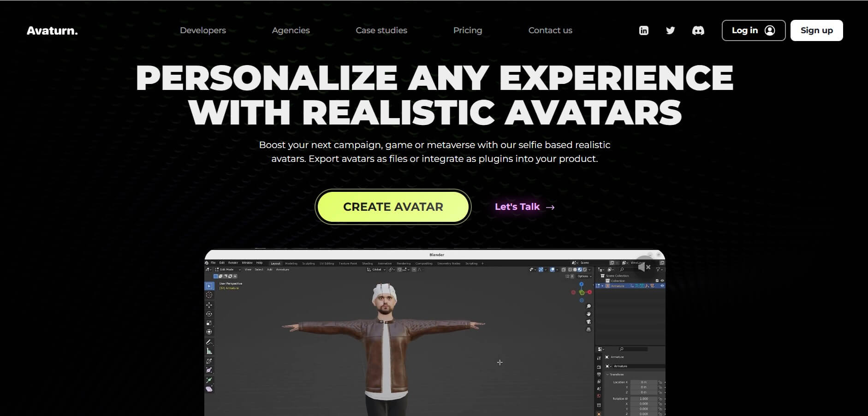The height and width of the screenshot is (416, 868).
Task: Click the Avaturn logo
Action: pos(52,30)
